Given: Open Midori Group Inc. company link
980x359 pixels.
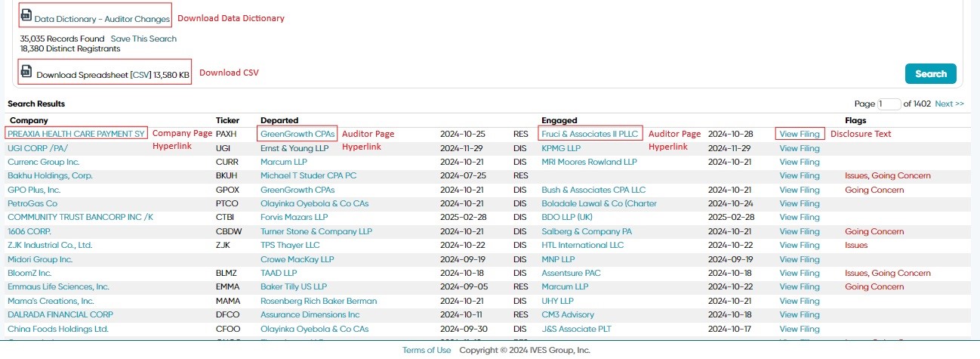Looking at the screenshot, I should click(x=40, y=259).
